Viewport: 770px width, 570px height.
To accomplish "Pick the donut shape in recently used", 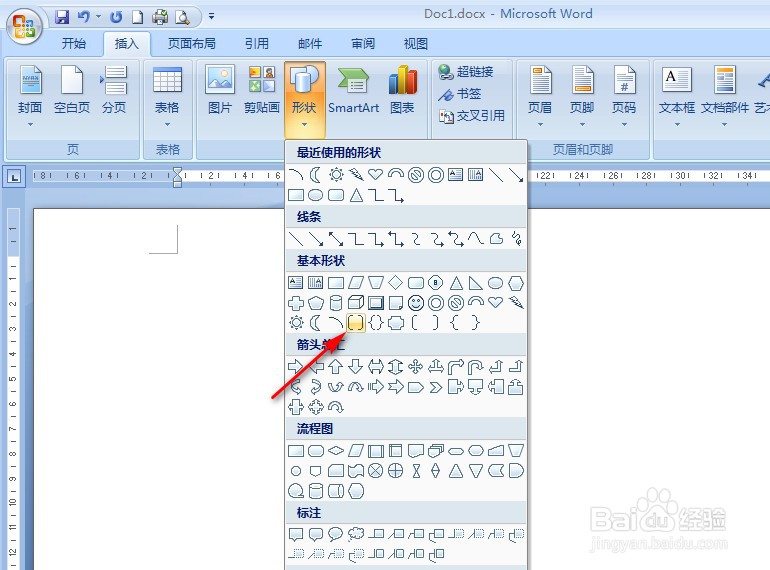I will coord(436,175).
